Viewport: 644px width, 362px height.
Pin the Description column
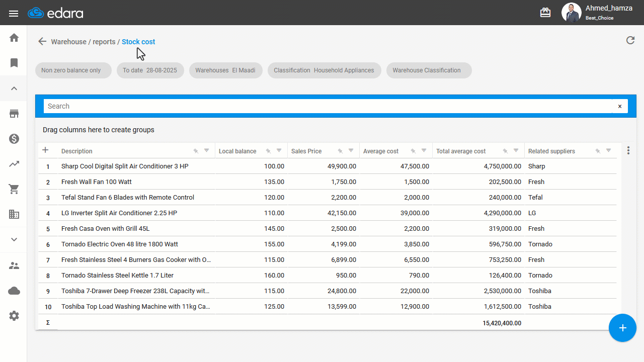[x=196, y=151]
